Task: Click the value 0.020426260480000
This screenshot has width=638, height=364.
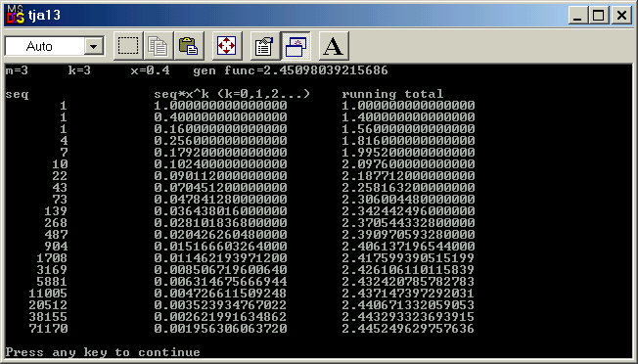Action: (220, 235)
